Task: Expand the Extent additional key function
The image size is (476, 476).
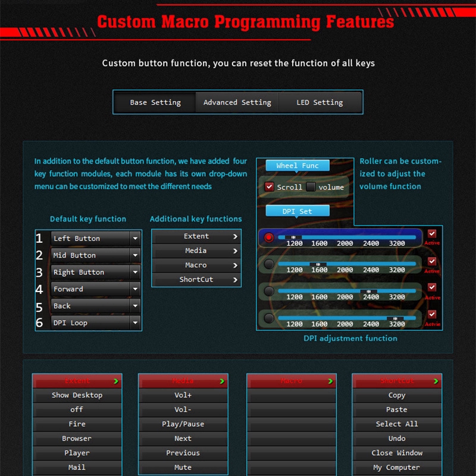Action: point(196,236)
